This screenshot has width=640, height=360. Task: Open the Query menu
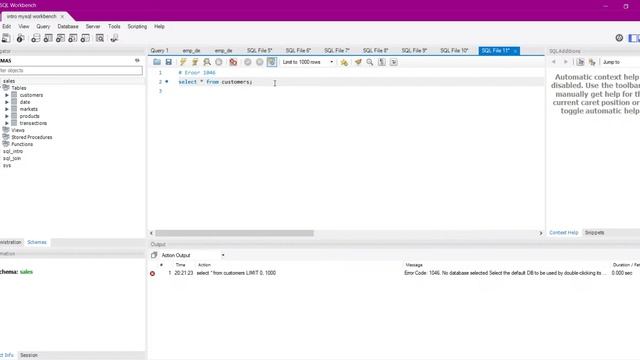click(x=43, y=26)
